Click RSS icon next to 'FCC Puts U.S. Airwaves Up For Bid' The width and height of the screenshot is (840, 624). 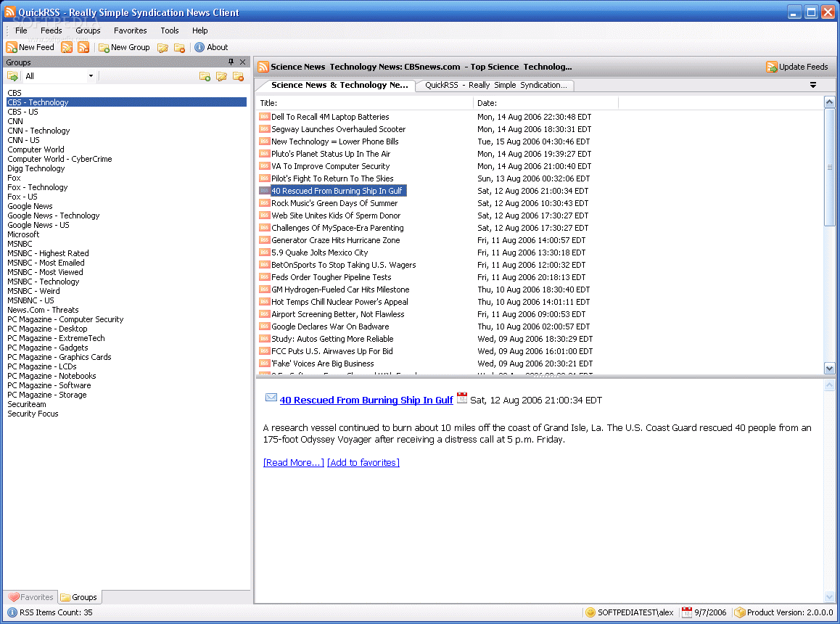pos(264,350)
